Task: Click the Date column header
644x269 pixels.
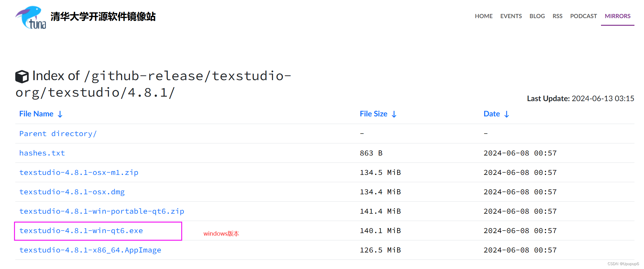Action: click(x=492, y=114)
